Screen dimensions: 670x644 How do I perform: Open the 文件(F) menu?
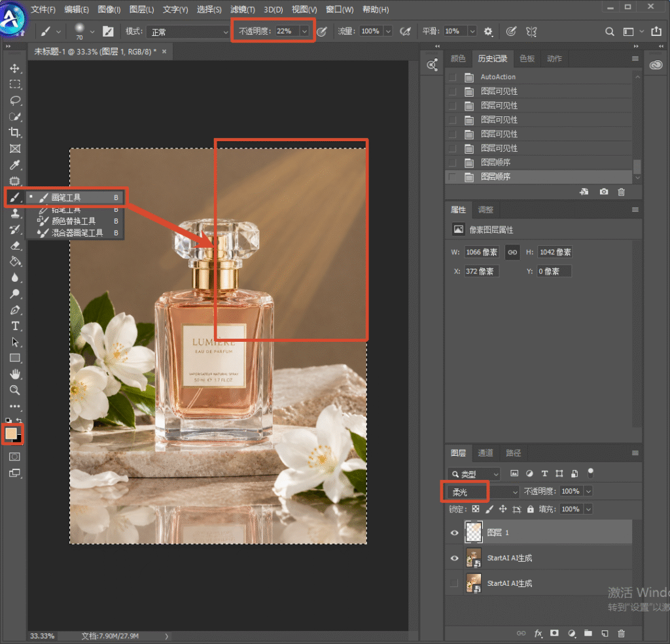[43, 9]
